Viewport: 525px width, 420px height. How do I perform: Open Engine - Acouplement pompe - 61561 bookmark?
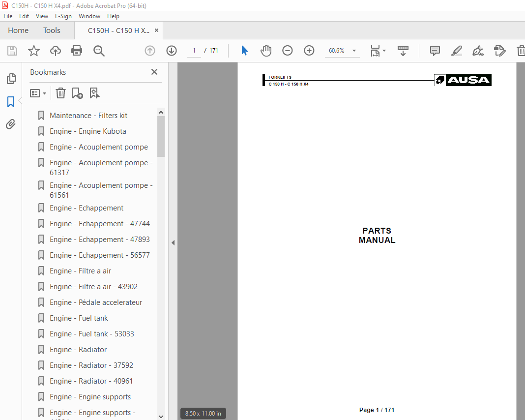[101, 190]
